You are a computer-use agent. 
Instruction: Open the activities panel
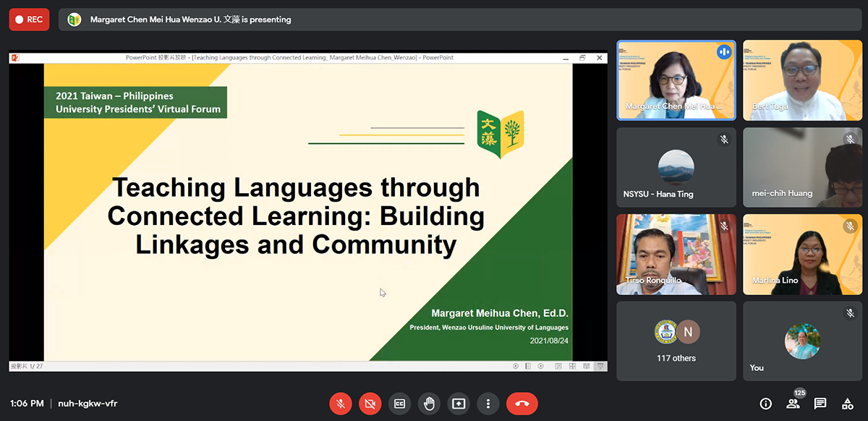pos(847,404)
